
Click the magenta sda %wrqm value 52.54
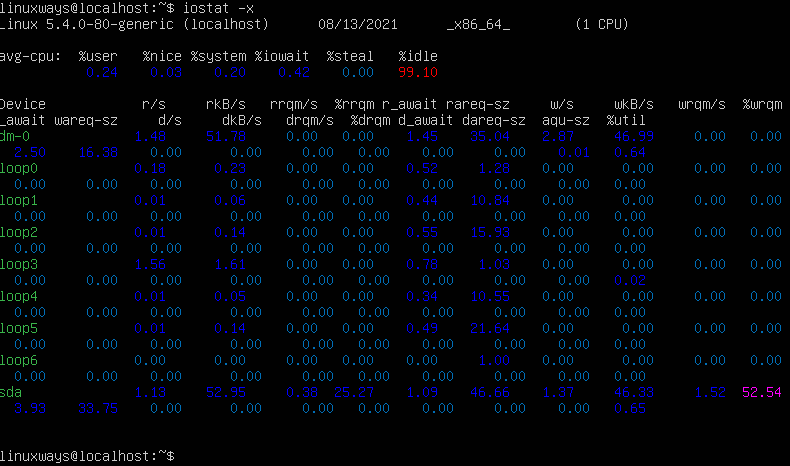coord(762,392)
